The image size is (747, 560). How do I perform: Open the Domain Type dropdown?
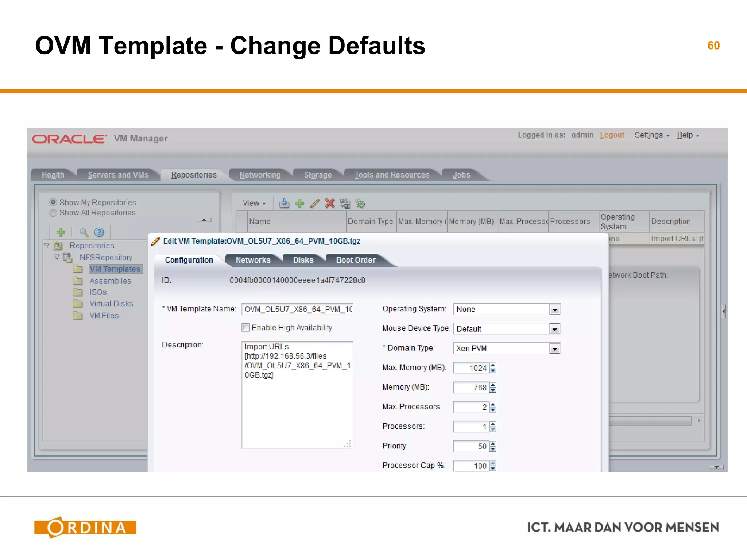coord(555,349)
